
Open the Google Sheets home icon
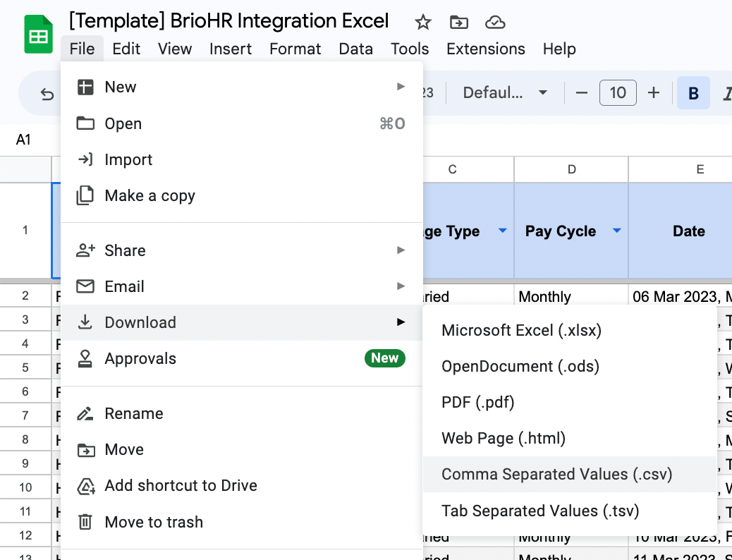coord(38,34)
